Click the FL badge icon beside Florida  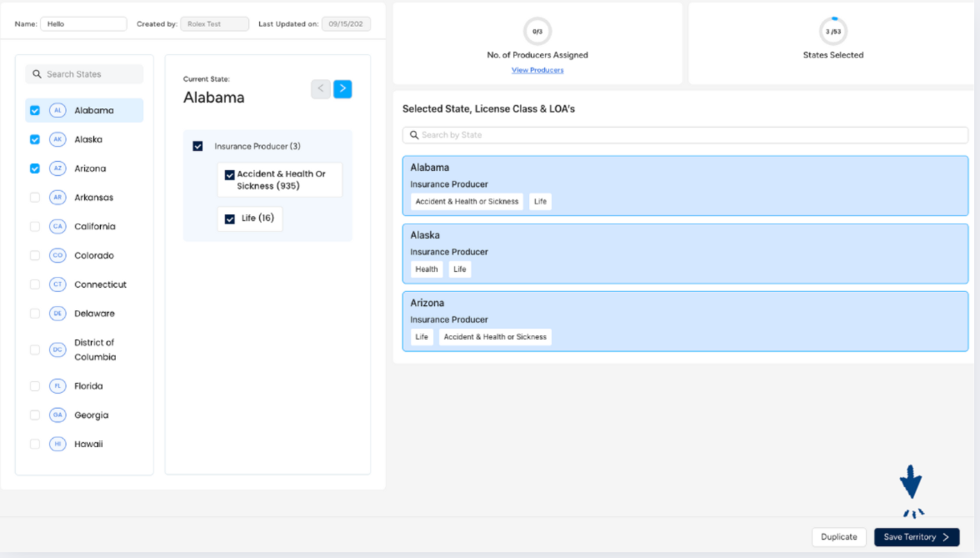point(57,386)
